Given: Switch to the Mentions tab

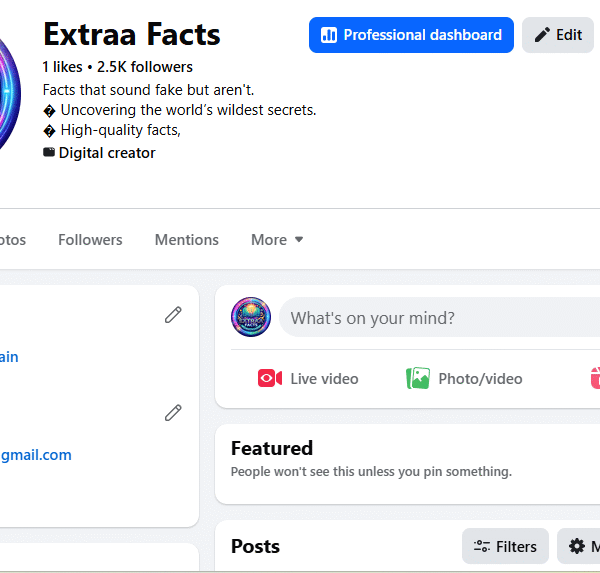Looking at the screenshot, I should (x=187, y=240).
